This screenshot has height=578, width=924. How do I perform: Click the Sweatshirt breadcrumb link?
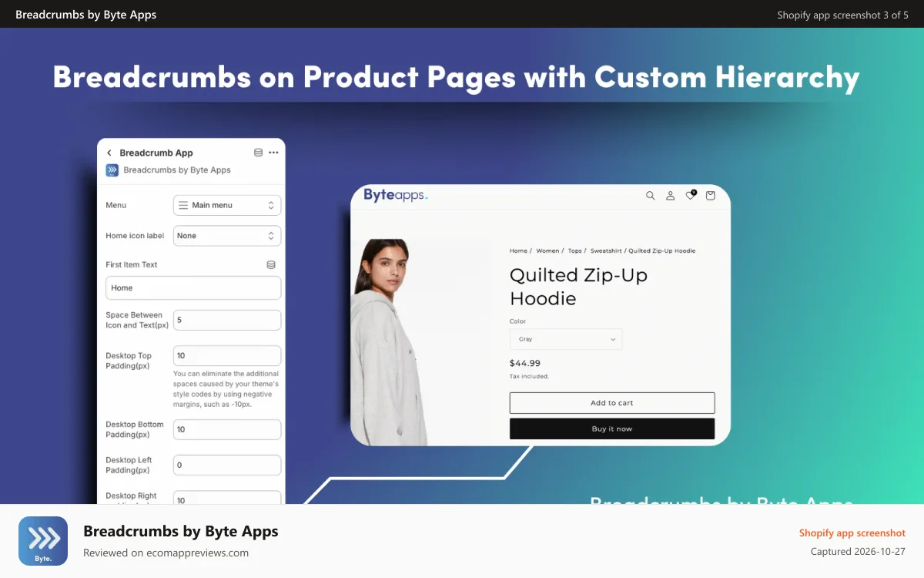tap(606, 250)
